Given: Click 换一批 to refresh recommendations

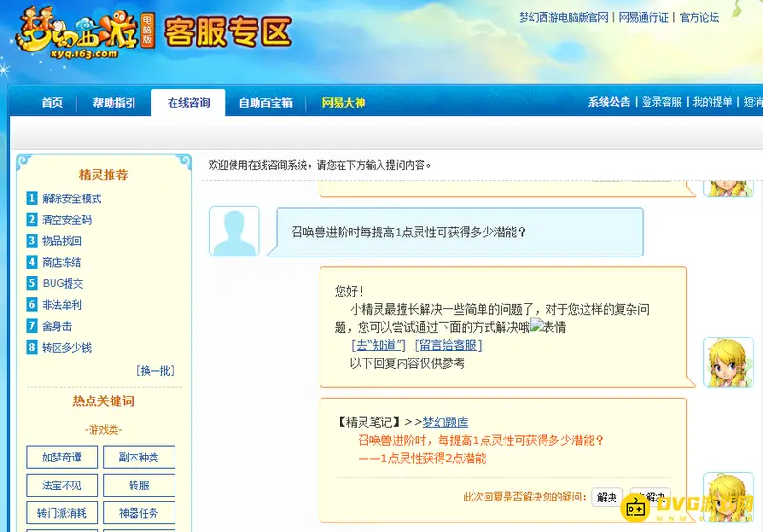Looking at the screenshot, I should pyautogui.click(x=155, y=371).
